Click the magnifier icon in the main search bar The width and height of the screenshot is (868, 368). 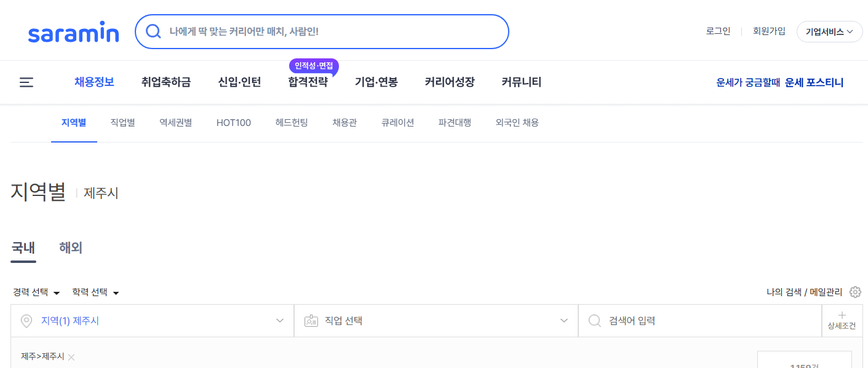point(153,31)
